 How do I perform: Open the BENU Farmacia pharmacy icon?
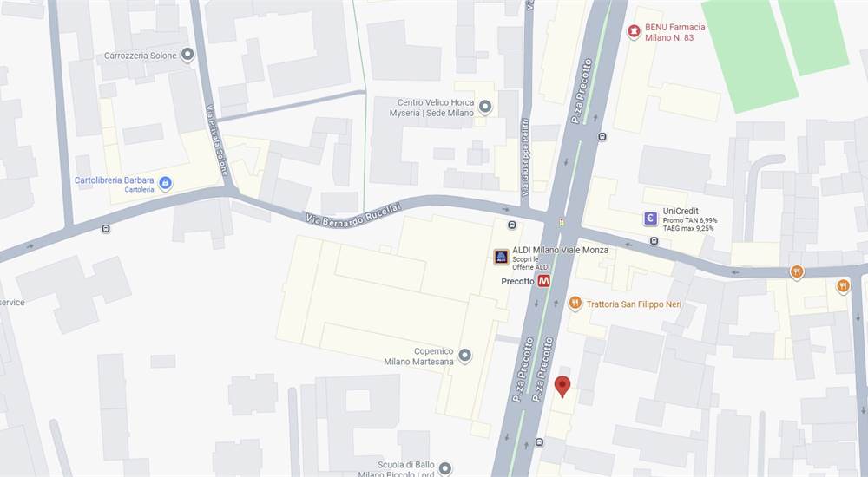click(634, 31)
